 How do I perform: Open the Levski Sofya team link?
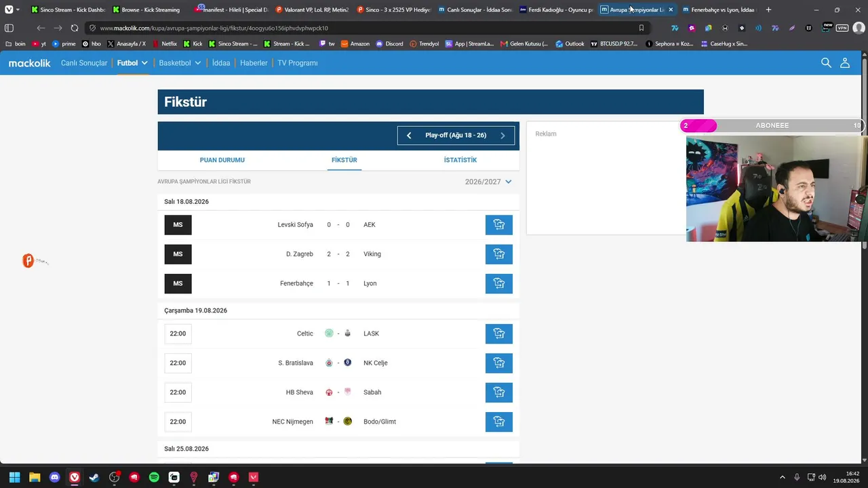tap(295, 225)
